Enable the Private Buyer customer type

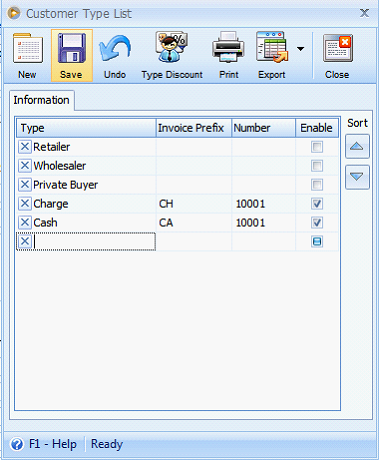pos(317,185)
